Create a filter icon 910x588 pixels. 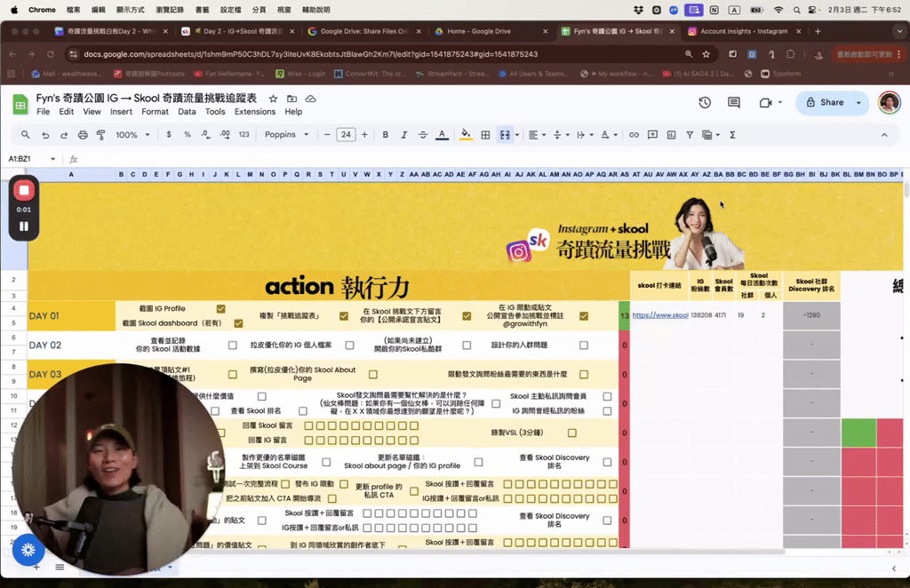(690, 134)
